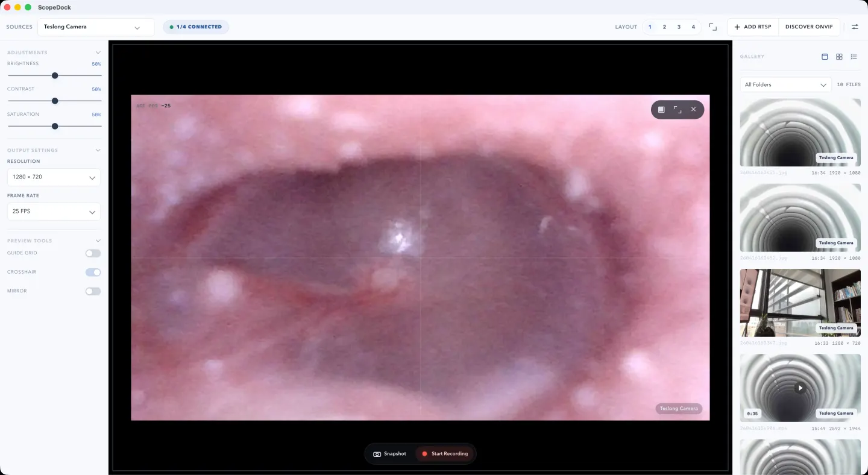This screenshot has height=475, width=868.
Task: Select layout 2
Action: pos(664,27)
